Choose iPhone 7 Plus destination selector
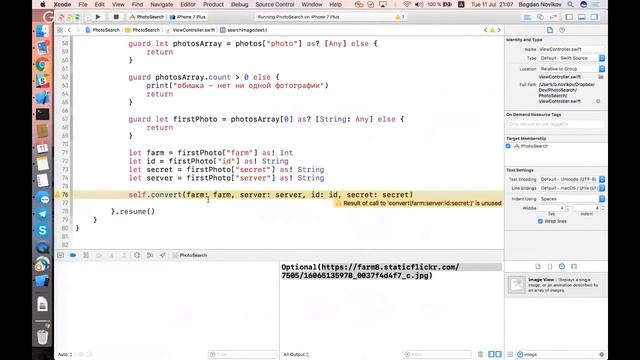Viewport: 640px width, 360px height. (x=188, y=17)
